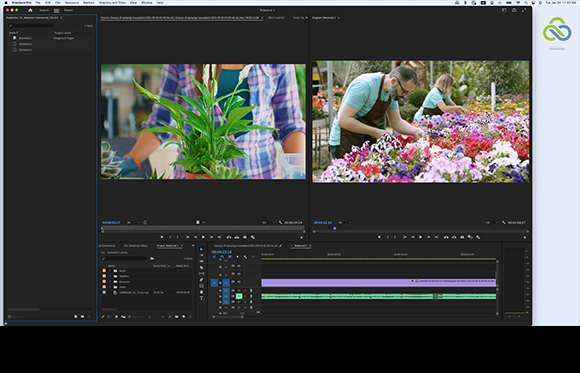
Task: Toggle Snap in Timeline magnet icon
Action: pos(222,257)
